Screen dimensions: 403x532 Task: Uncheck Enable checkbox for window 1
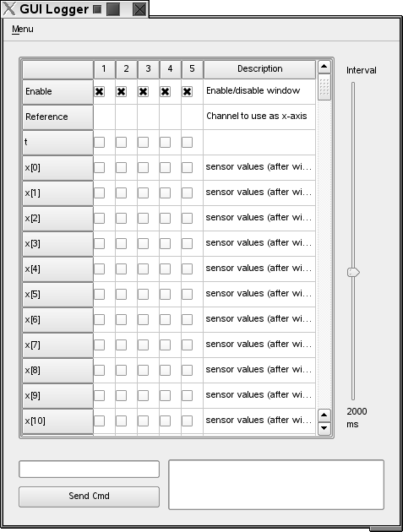[x=99, y=91]
